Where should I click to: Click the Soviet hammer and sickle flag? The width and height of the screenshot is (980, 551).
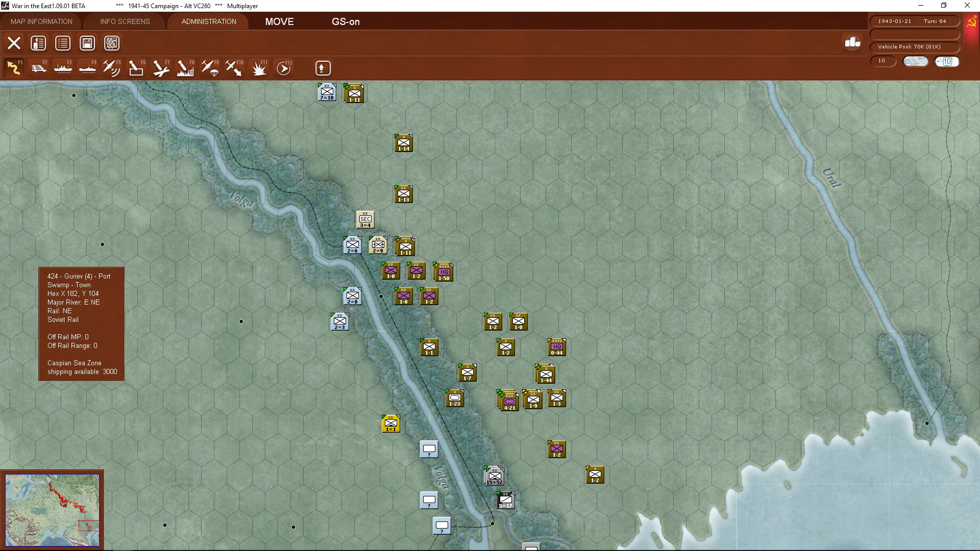tap(971, 22)
